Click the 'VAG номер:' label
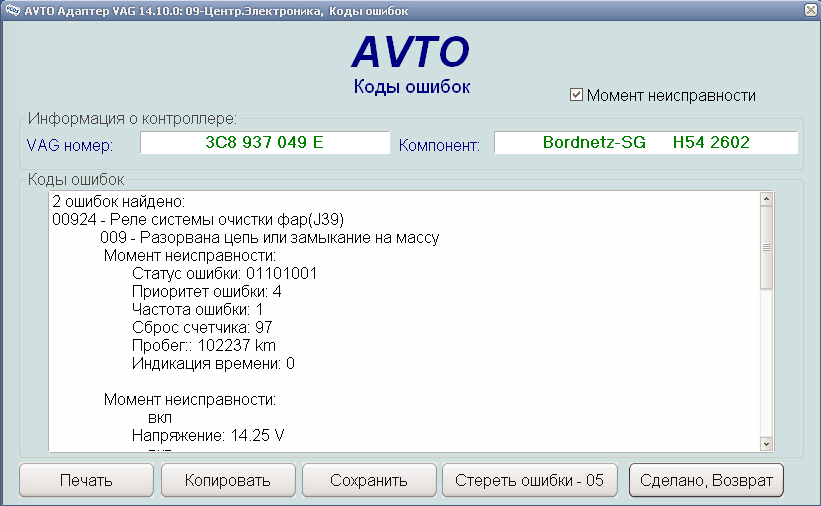The width and height of the screenshot is (821, 506). [70, 145]
